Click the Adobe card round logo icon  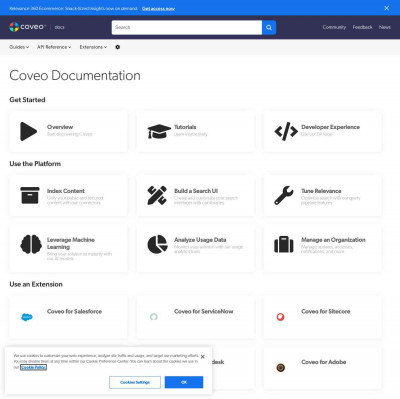281,368
